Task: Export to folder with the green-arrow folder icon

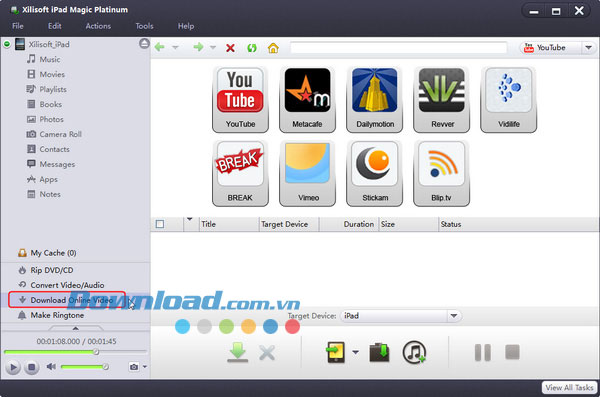Action: 379,352
